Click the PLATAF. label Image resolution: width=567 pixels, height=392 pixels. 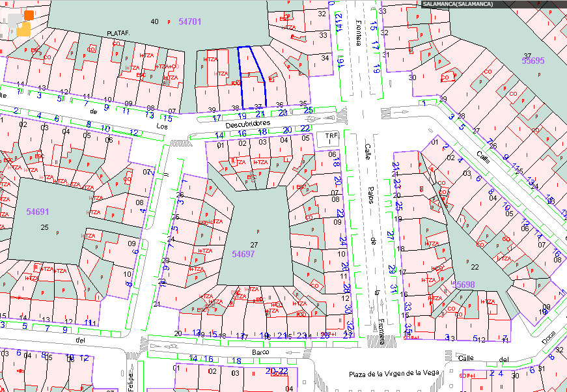coord(119,33)
